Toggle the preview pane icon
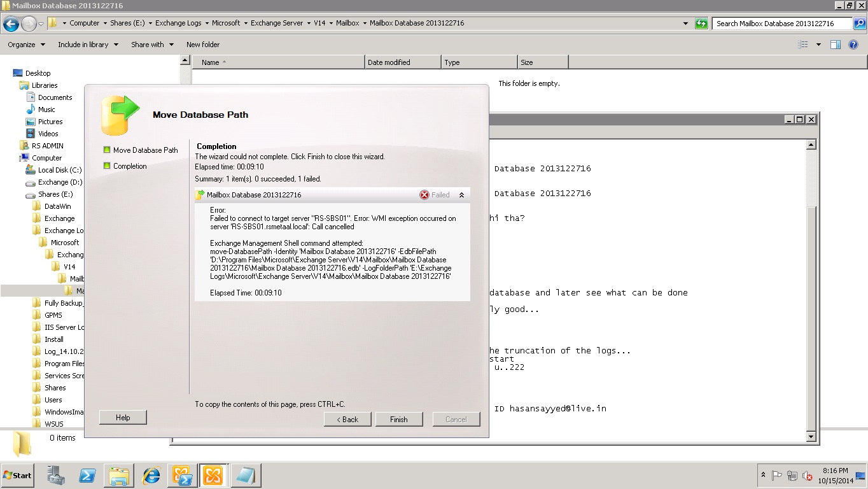 click(836, 45)
